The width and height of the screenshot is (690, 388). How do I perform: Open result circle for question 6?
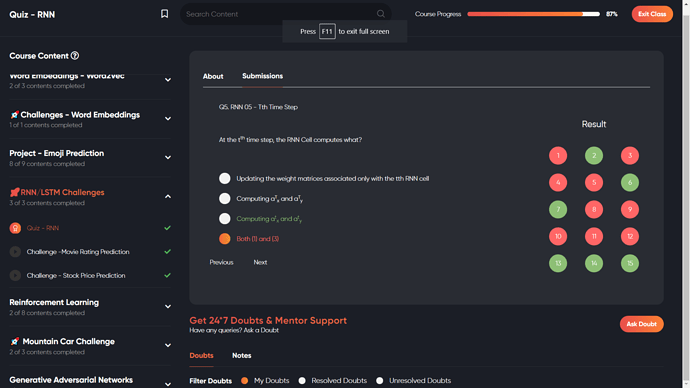click(630, 183)
